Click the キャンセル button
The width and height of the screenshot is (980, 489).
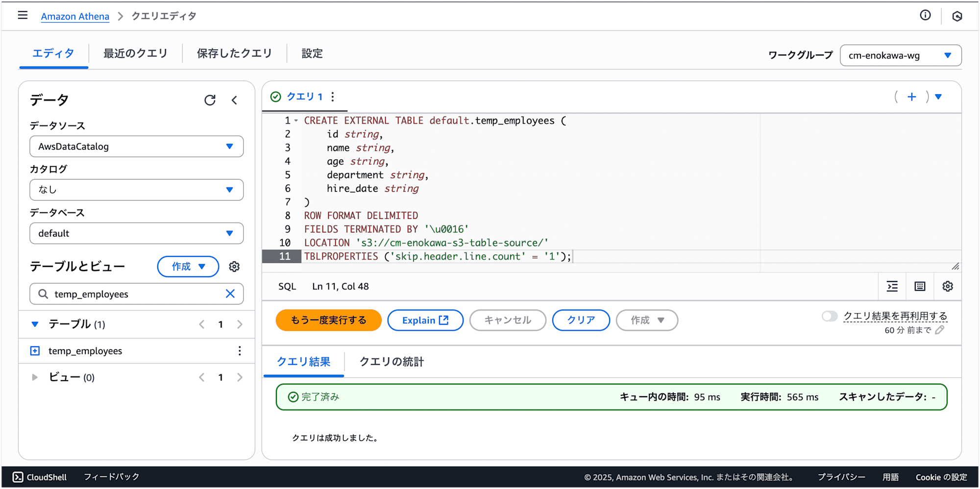[508, 320]
